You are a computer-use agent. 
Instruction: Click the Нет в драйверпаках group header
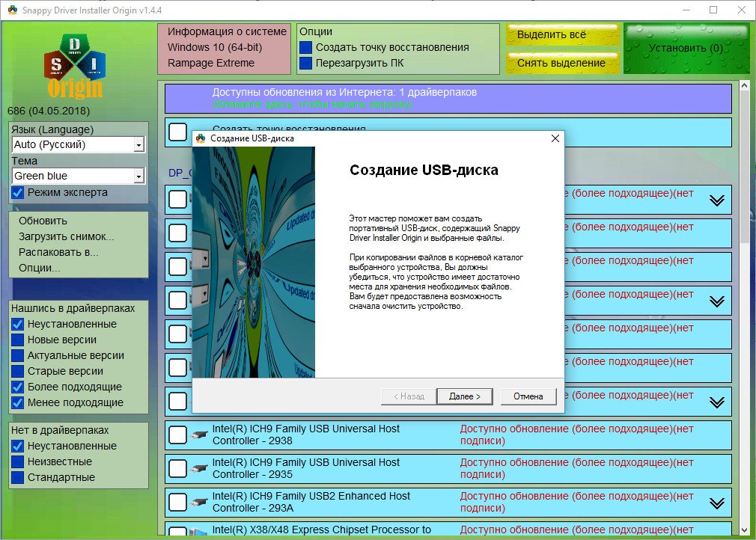click(60, 430)
